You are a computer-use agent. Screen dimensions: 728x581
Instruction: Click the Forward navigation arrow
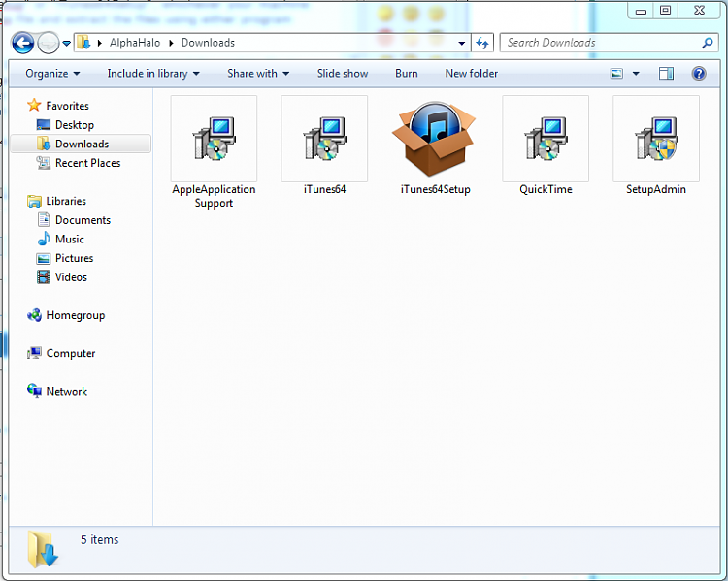49,43
